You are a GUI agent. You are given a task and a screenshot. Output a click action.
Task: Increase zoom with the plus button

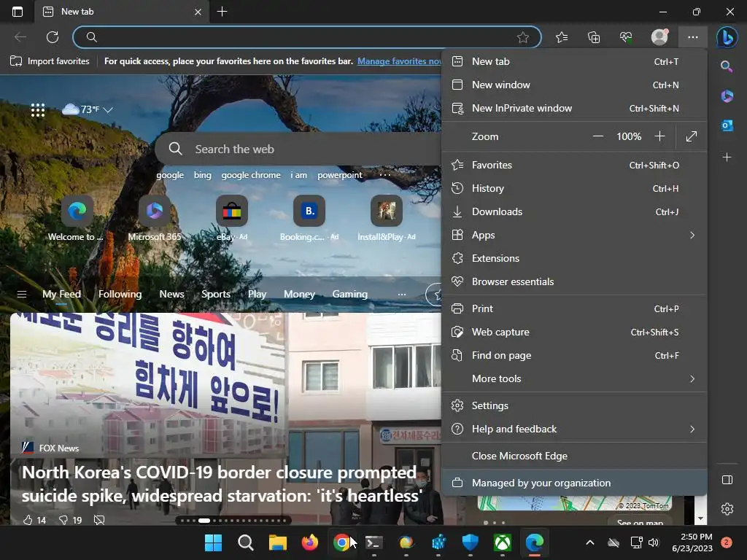[659, 136]
